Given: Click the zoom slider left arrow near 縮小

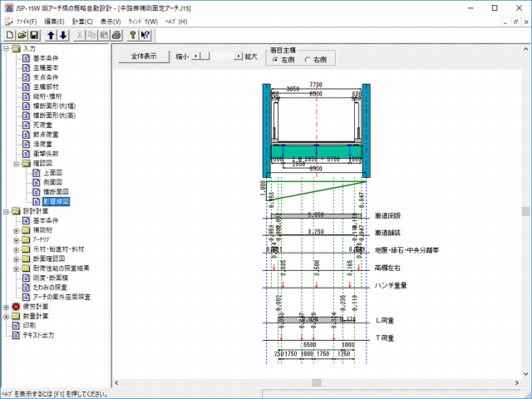Looking at the screenshot, I should pos(197,57).
